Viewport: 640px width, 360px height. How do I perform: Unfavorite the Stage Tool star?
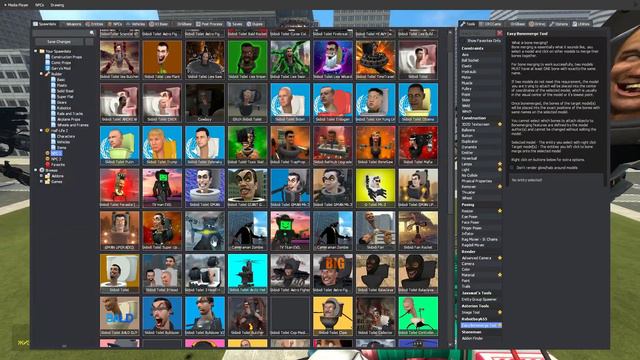pos(500,312)
